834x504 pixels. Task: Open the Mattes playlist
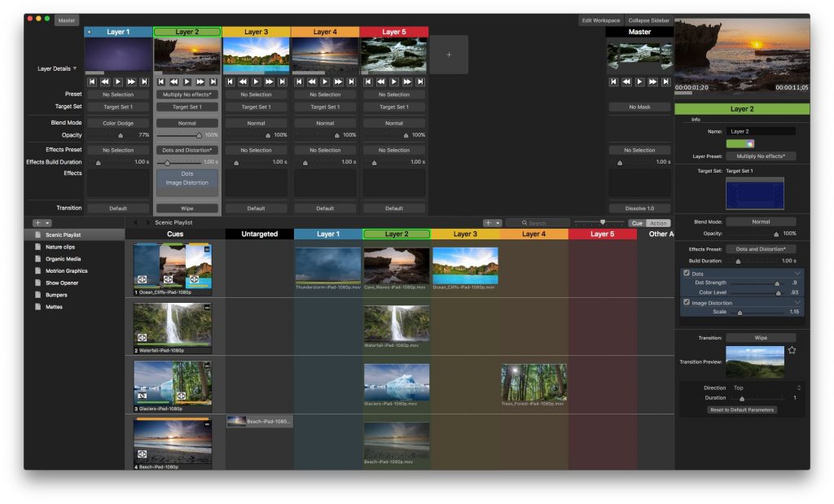54,307
